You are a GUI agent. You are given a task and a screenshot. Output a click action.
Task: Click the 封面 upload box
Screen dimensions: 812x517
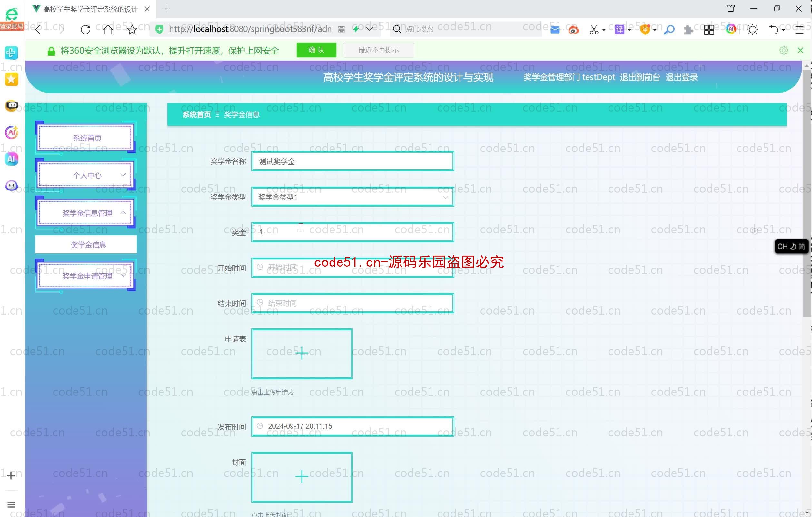tap(302, 477)
